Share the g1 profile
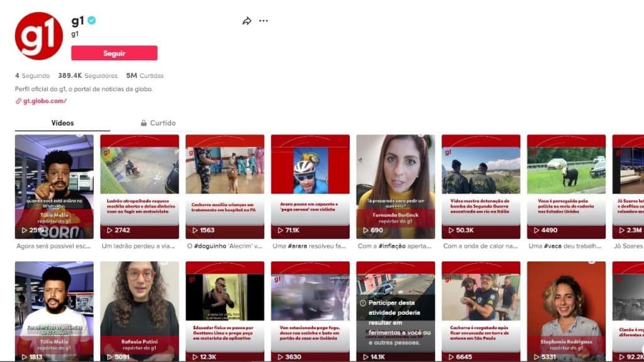644x362 pixels. point(247,21)
